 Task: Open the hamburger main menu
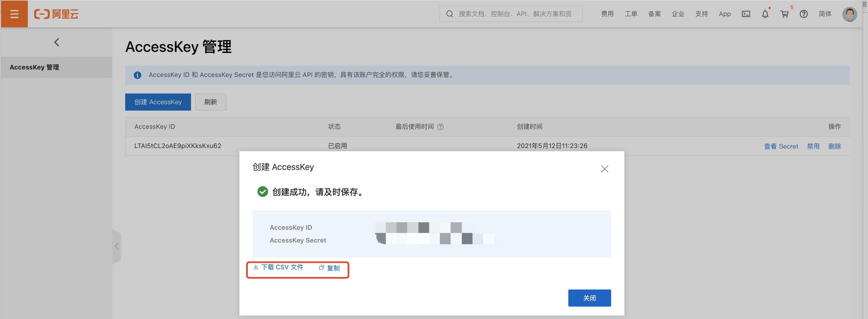coord(14,14)
